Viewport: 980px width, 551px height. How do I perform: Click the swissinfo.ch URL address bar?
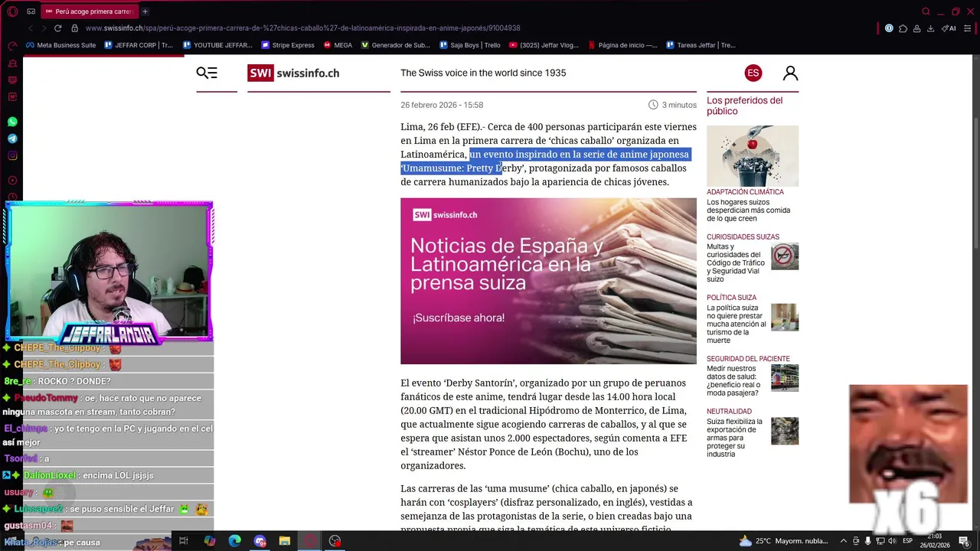[302, 28]
